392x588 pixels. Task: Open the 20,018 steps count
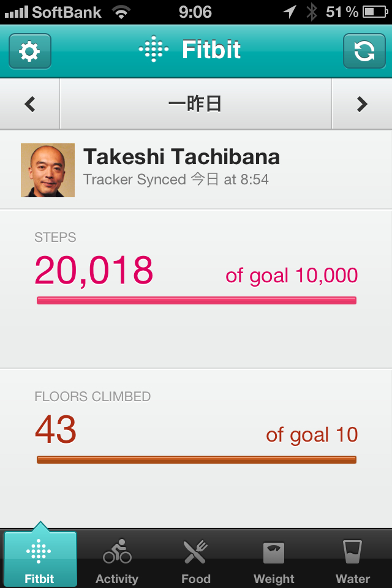click(94, 271)
